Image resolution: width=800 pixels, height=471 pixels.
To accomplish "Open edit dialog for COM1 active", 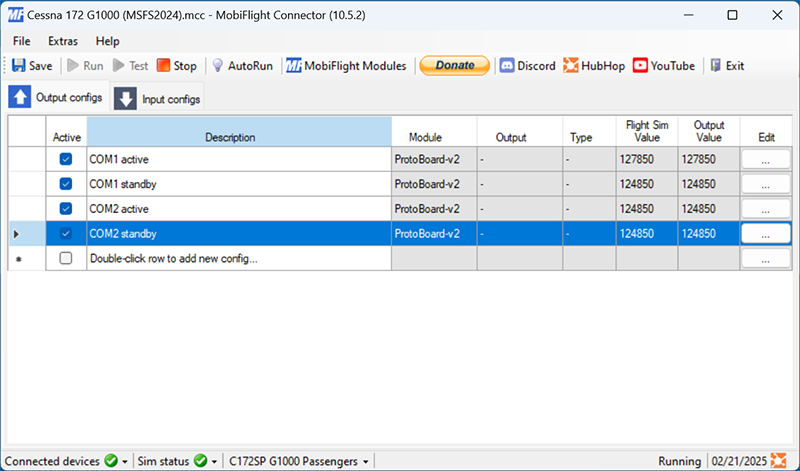I will 765,159.
